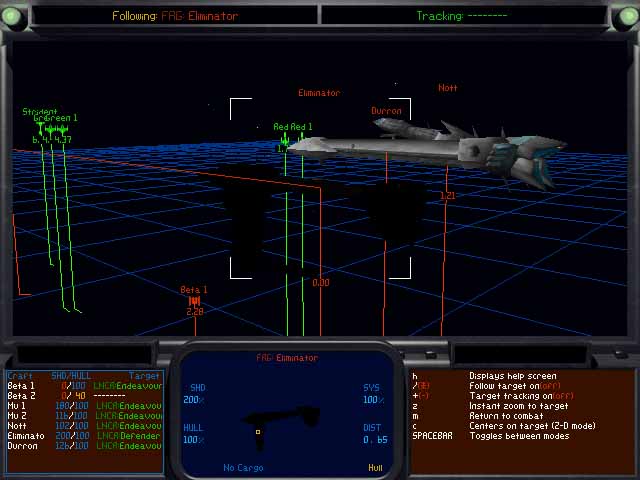Viewport: 640px width, 480px height.
Task: Click the Return to combat command
Action: tap(512, 416)
